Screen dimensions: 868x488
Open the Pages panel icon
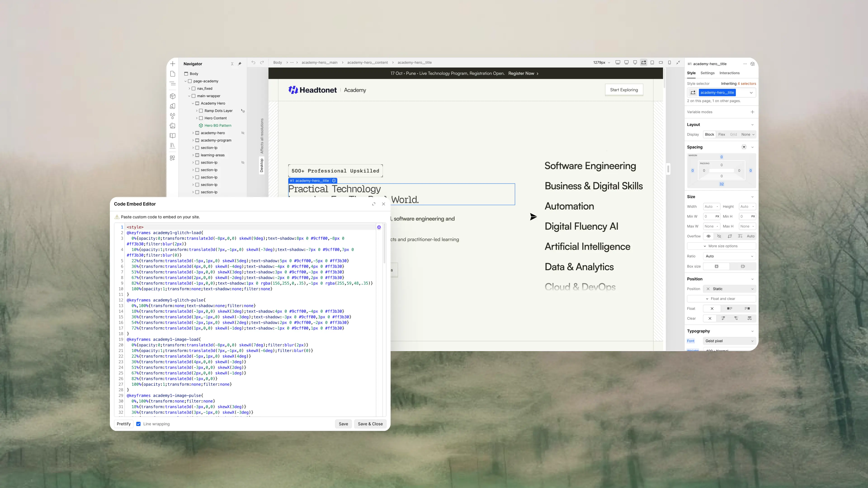pyautogui.click(x=172, y=74)
